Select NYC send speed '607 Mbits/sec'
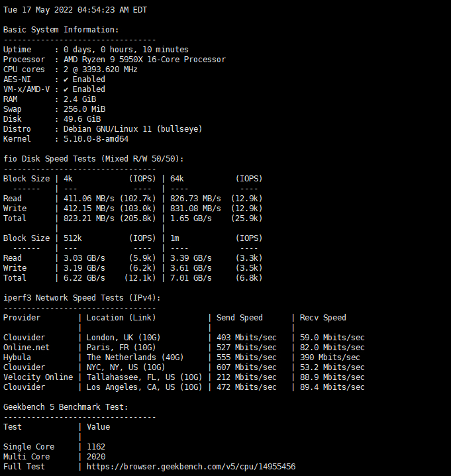Image resolution: width=451 pixels, height=476 pixels. pos(246,367)
